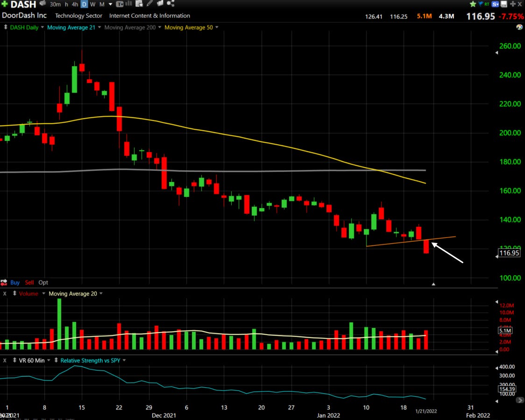Open the folder templates icon
Viewport: 525px width, 420px height.
pos(160,4)
